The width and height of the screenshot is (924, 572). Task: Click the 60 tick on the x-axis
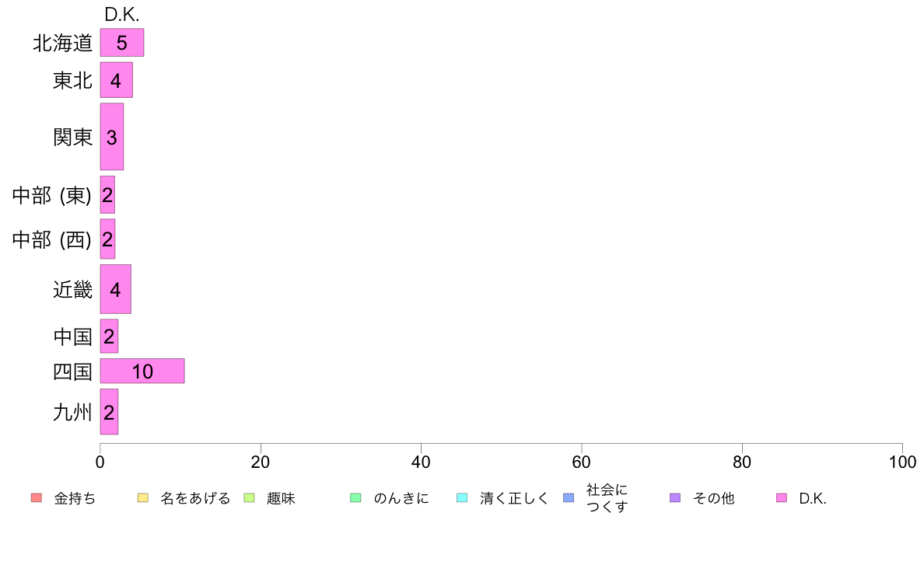(x=581, y=462)
